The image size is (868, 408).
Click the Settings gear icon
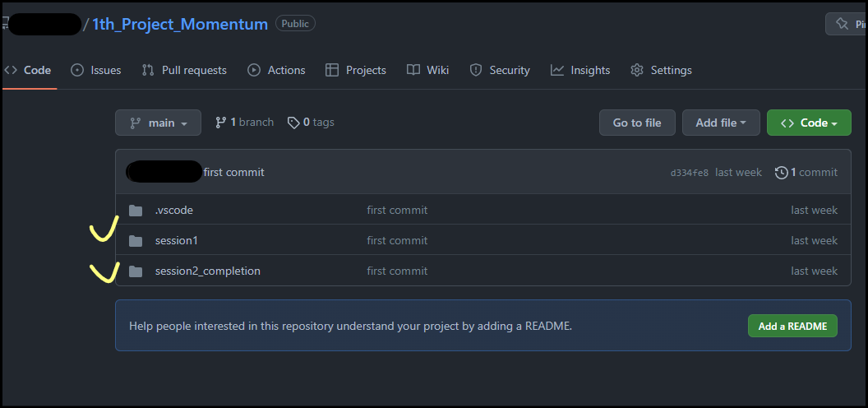(x=636, y=71)
